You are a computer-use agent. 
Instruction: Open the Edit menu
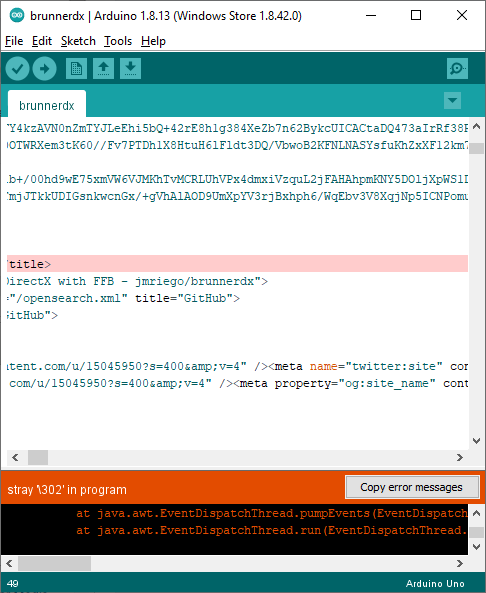point(42,41)
